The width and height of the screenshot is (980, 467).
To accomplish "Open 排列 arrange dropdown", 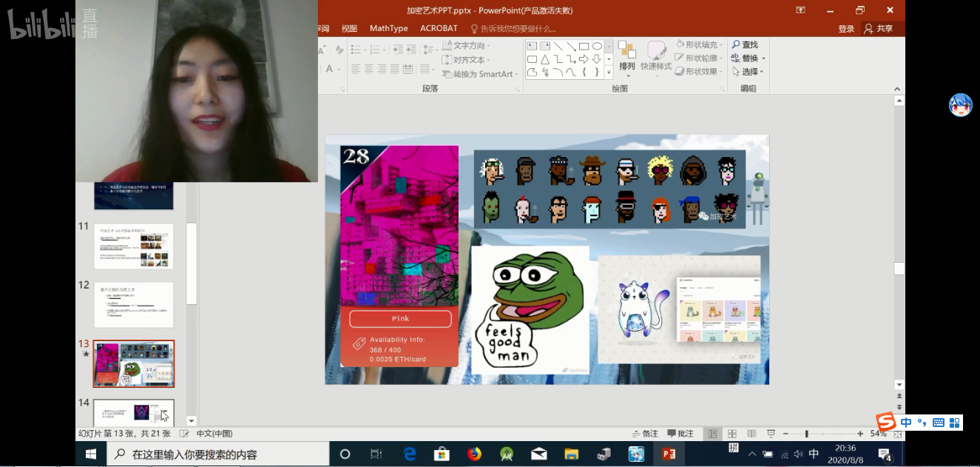I will tap(627, 58).
